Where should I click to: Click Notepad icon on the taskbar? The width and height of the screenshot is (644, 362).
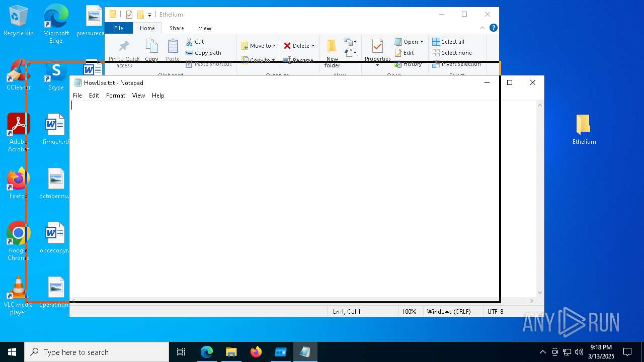click(305, 352)
